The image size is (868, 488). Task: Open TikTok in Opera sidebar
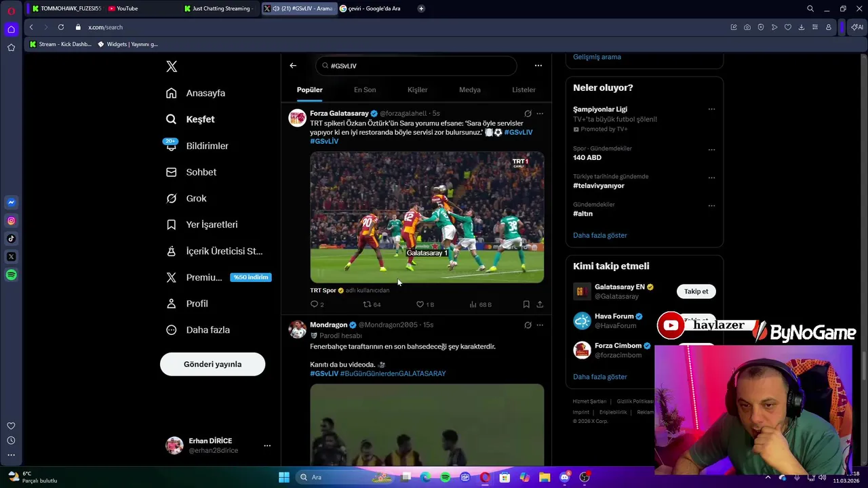pyautogui.click(x=11, y=239)
